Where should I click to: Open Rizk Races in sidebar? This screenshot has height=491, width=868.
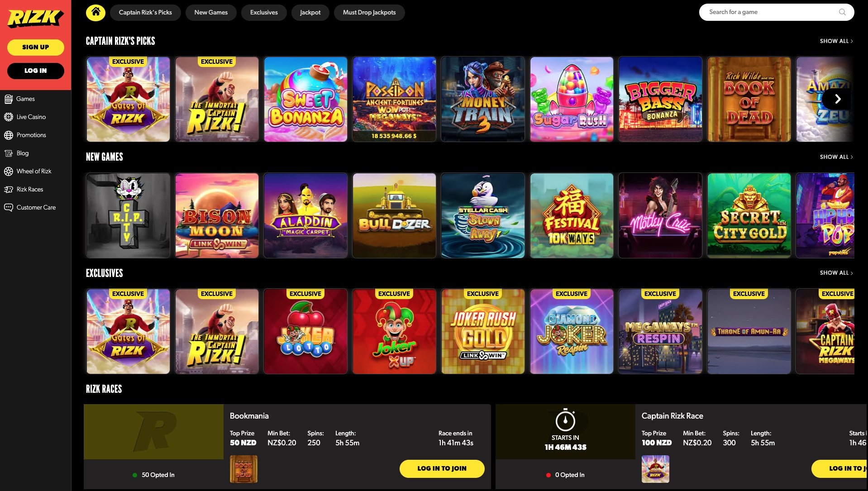click(x=30, y=189)
